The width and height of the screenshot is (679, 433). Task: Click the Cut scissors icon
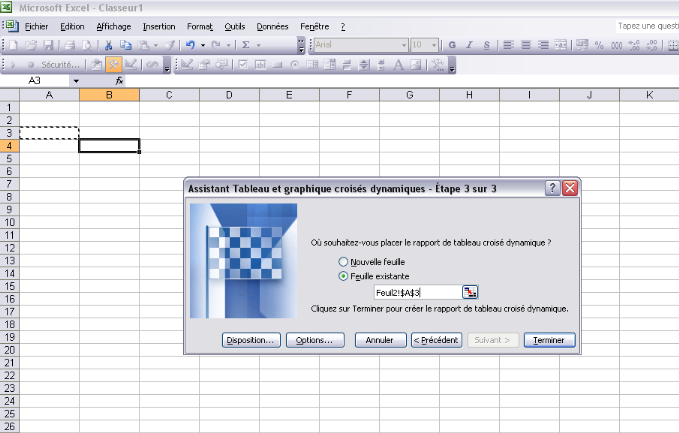[108, 45]
